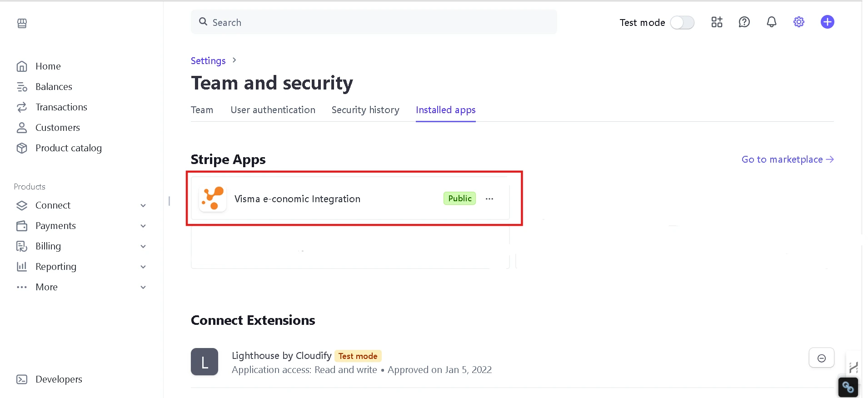Image resolution: width=868 pixels, height=398 pixels.
Task: Click the Public badge on Visma app
Action: 459,199
